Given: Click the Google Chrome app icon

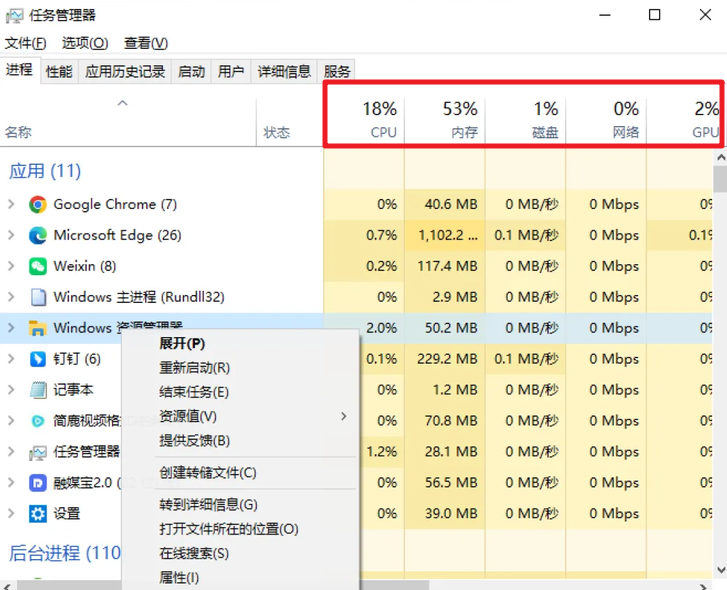Looking at the screenshot, I should [x=38, y=204].
